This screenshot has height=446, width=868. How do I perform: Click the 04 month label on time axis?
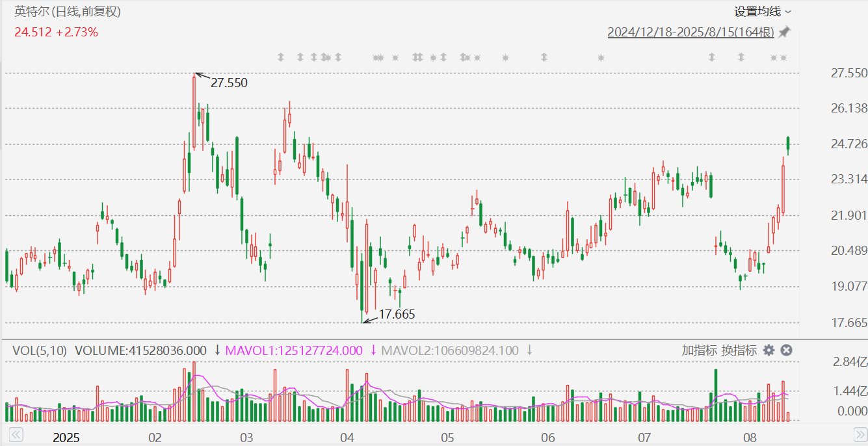[x=346, y=437]
